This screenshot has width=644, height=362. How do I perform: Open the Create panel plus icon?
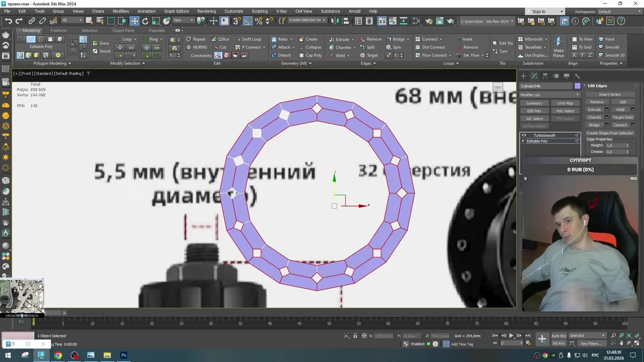(523, 76)
